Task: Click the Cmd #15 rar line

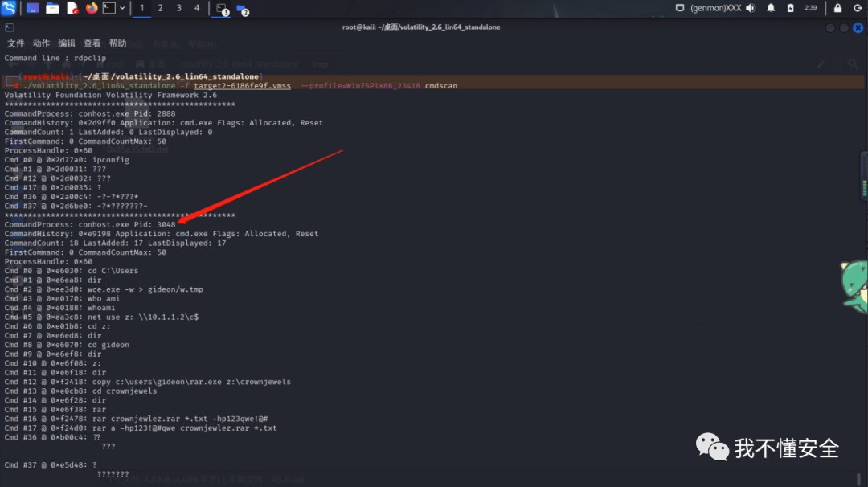Action: [x=55, y=410]
